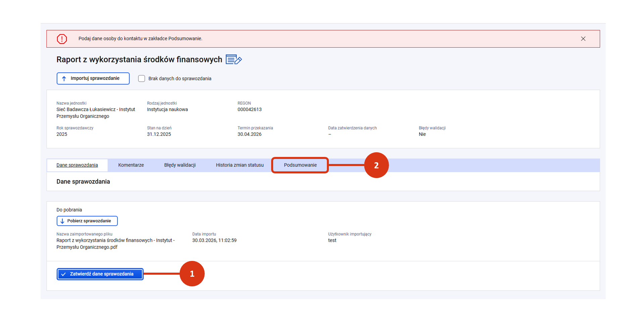
Task: Download report via Pobierz sprawozdanie button
Action: pyautogui.click(x=87, y=221)
